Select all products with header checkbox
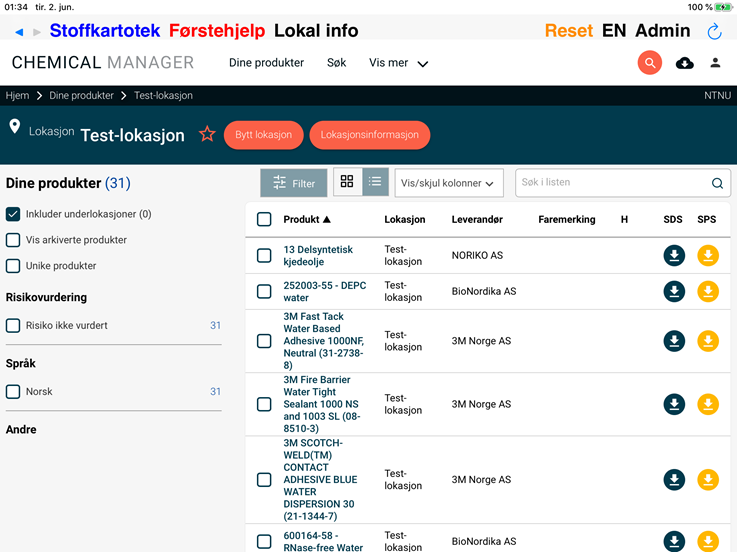 tap(264, 219)
